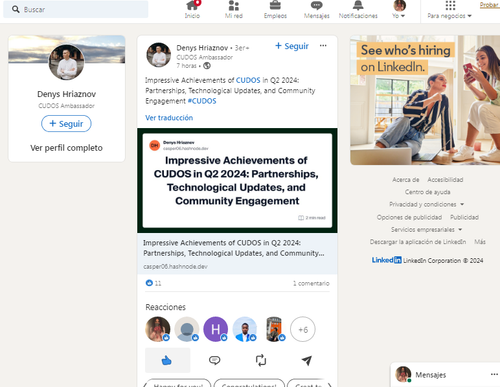Click the profile photo in the left card
Screen dimensions: 500x387
coord(66,62)
